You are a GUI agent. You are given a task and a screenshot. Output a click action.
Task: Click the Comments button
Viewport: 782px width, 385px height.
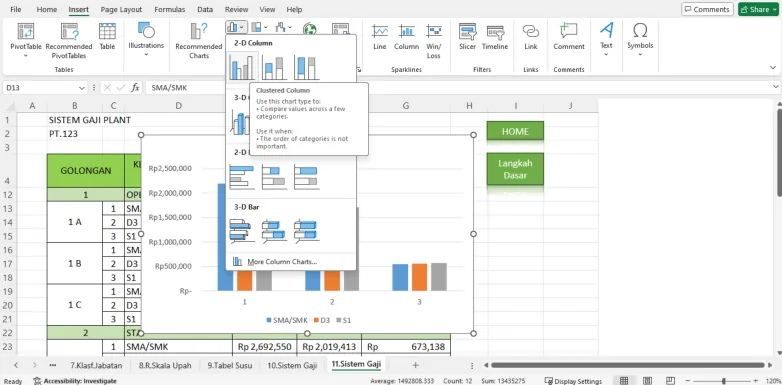coord(707,9)
